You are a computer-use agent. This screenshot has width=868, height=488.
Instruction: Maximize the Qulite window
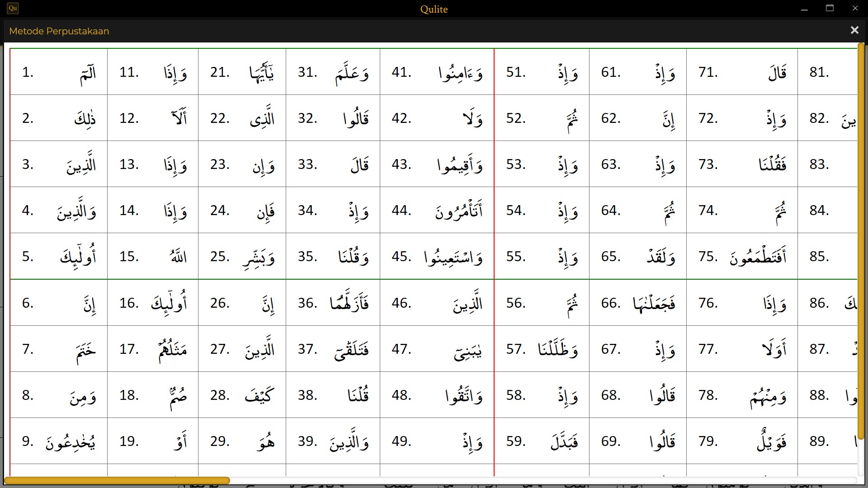tap(830, 9)
